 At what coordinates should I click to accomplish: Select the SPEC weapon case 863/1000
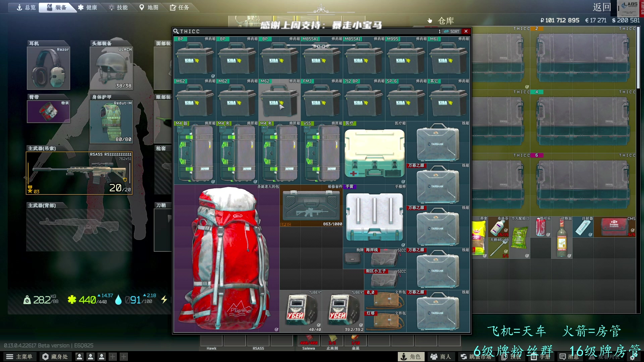coord(311,205)
